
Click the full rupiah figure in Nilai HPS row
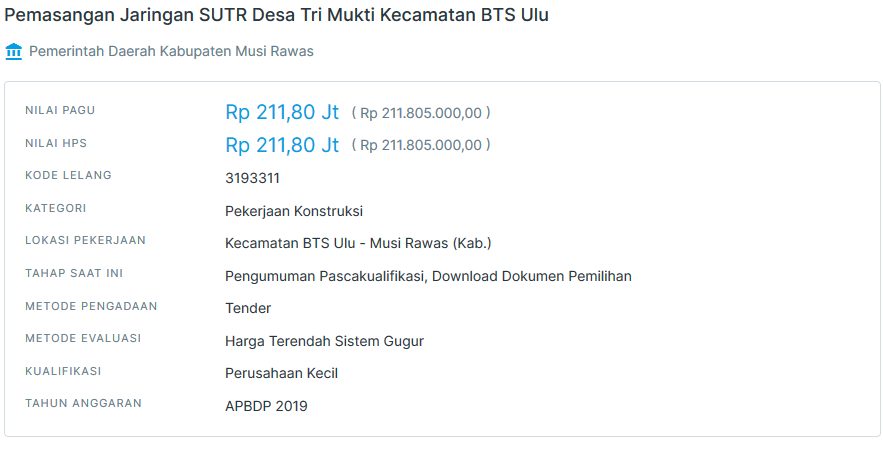click(x=420, y=146)
